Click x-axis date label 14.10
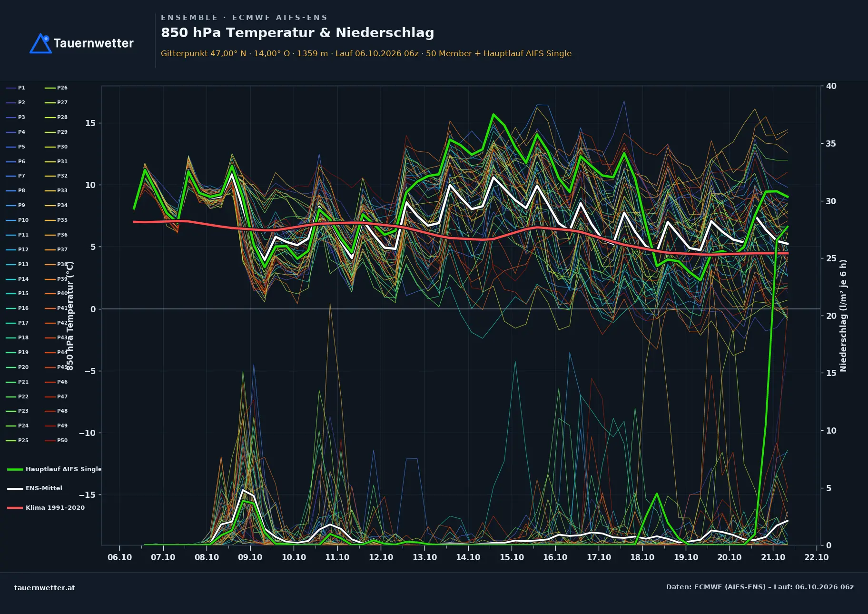The image size is (868, 614). click(468, 557)
